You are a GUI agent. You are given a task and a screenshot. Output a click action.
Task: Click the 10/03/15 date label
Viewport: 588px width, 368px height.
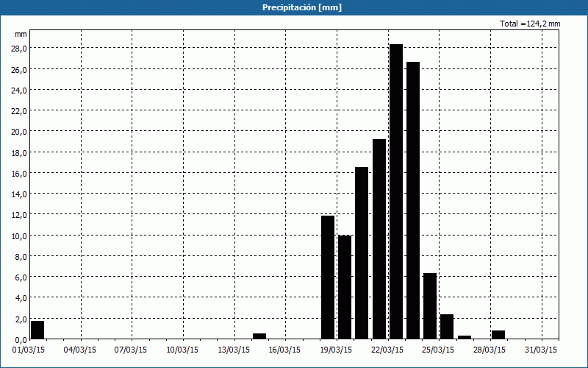coord(182,350)
